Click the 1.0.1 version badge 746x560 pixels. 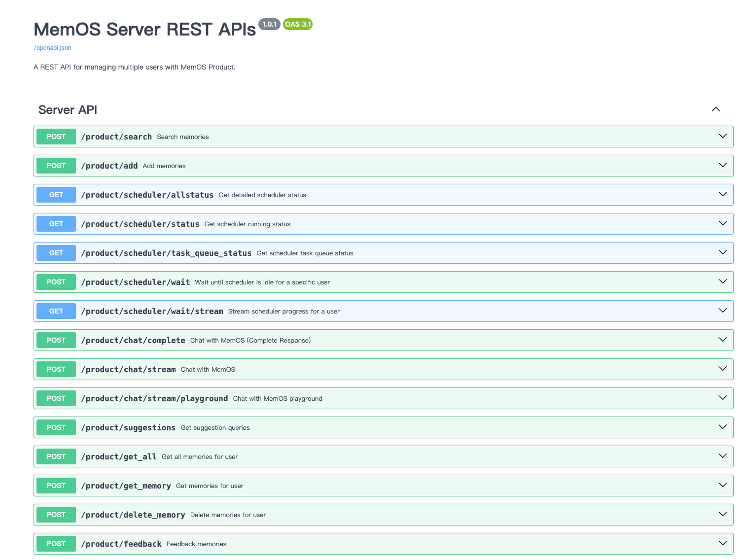point(269,24)
